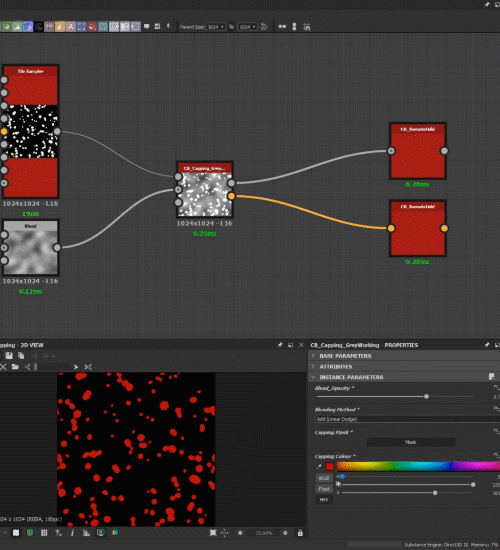Click the Blend node output connector
500x550 pixels.
point(57,248)
